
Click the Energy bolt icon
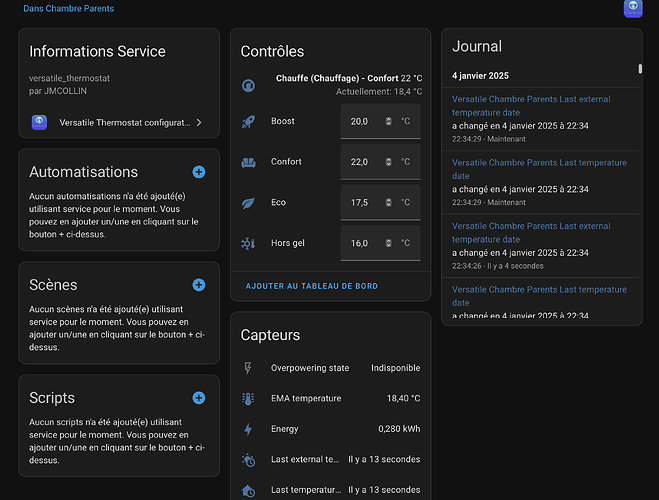tap(248, 429)
